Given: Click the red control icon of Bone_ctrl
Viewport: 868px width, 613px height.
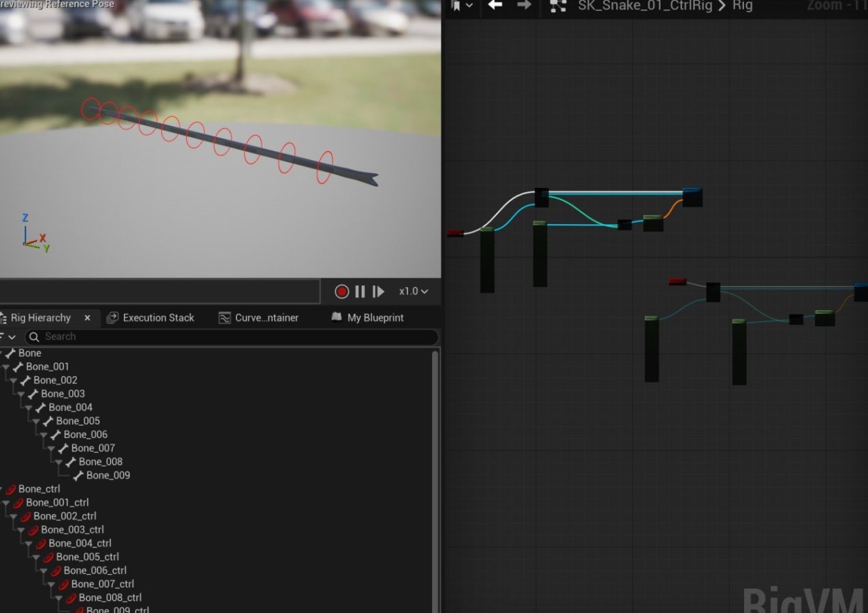Looking at the screenshot, I should pos(10,489).
